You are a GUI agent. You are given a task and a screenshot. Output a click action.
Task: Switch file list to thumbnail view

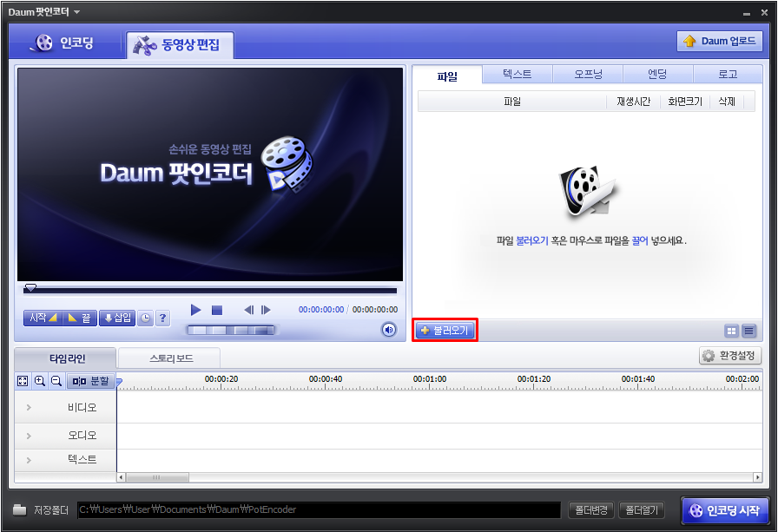point(731,331)
